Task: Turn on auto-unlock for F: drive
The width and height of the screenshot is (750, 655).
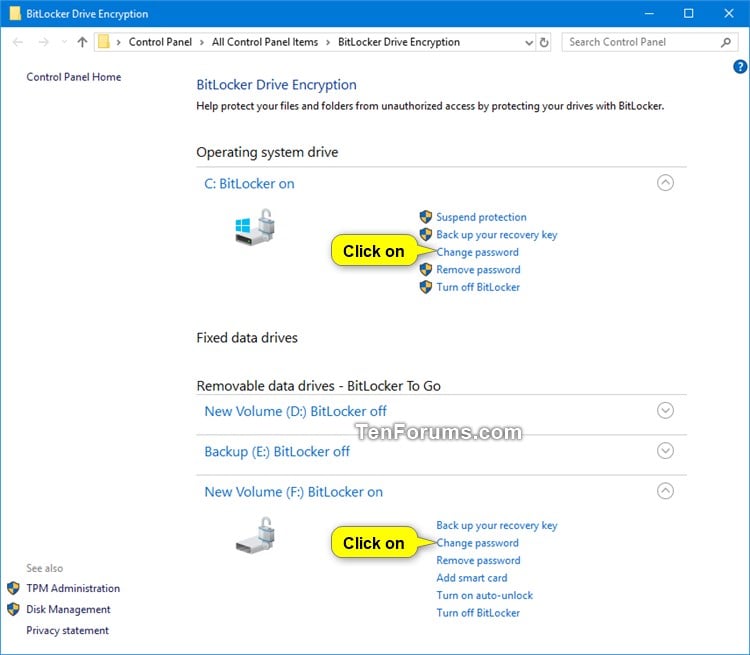Action: [x=485, y=595]
